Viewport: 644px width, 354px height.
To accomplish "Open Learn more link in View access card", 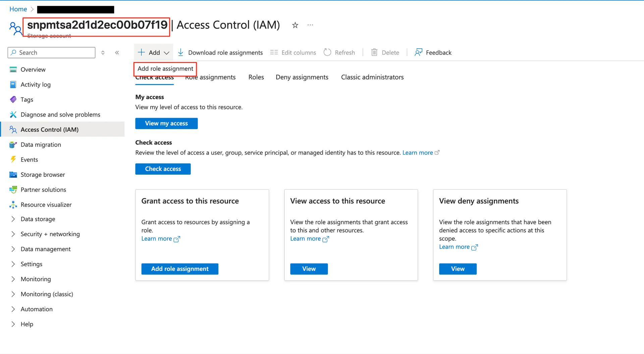I will [x=310, y=239].
